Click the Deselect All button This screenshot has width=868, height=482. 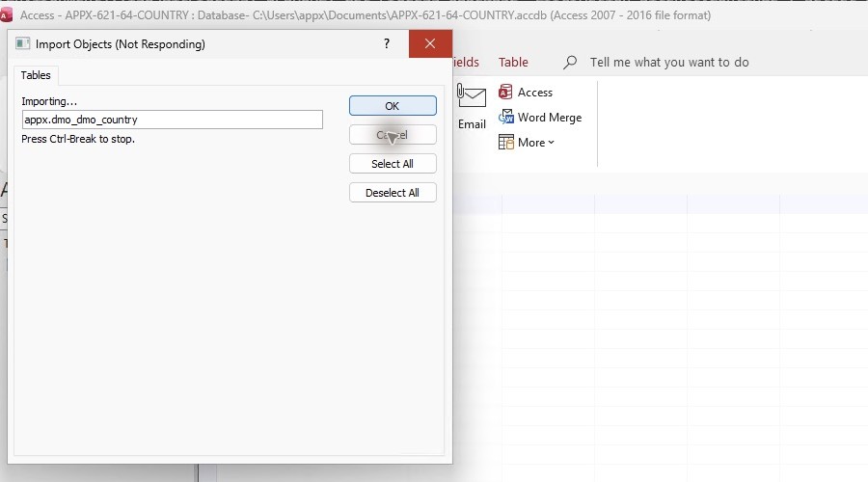coord(393,193)
